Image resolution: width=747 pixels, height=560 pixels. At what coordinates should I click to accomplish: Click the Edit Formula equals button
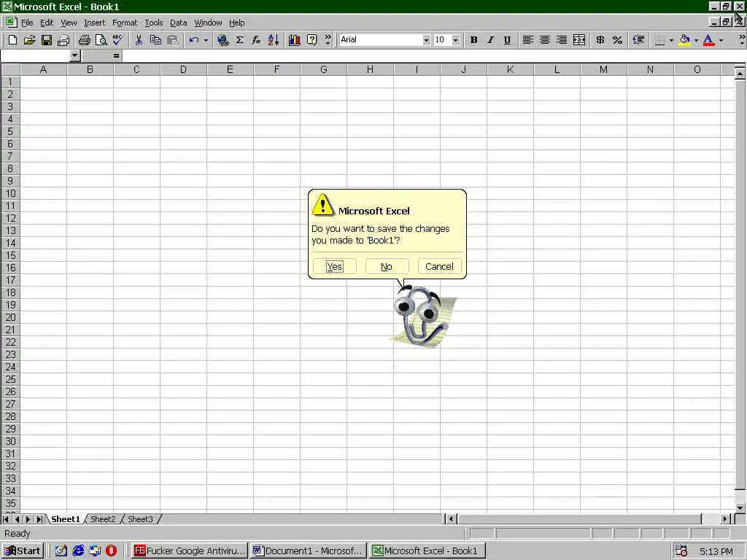click(x=116, y=55)
